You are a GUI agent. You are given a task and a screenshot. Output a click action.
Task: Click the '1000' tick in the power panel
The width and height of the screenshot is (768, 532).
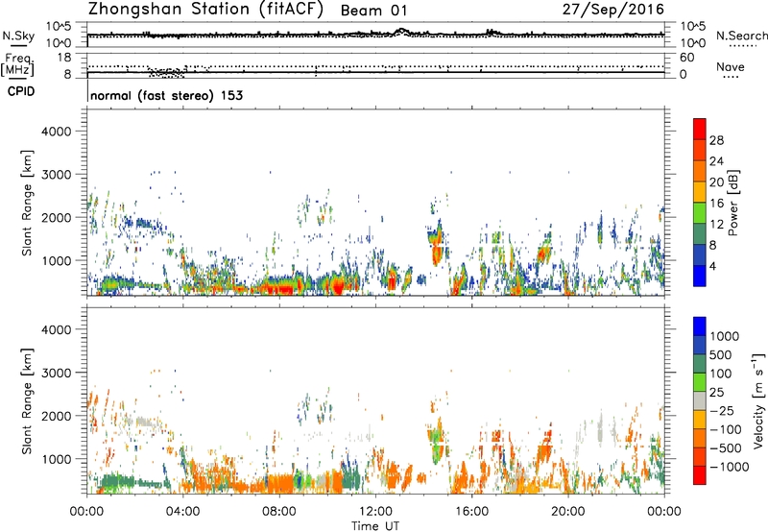pos(56,260)
